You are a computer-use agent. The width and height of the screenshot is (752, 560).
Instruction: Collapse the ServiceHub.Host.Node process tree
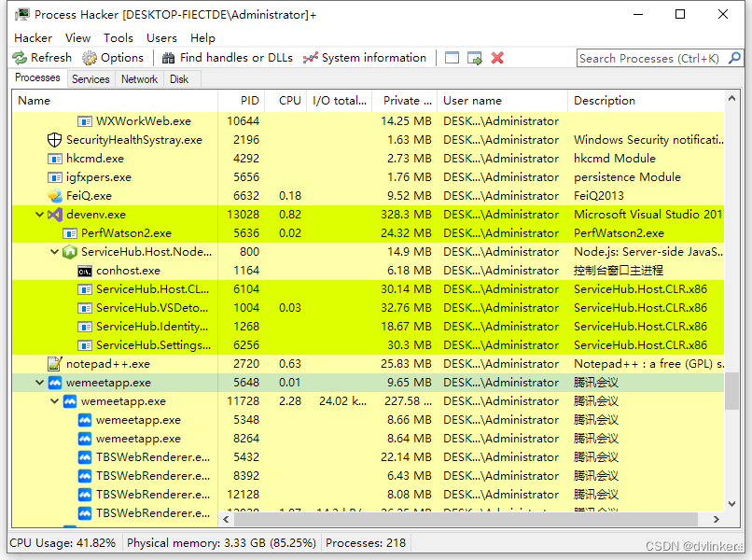coord(55,252)
